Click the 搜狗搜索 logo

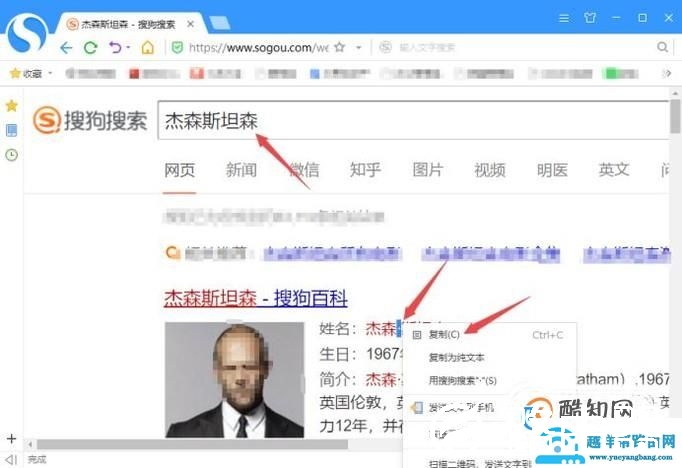[90, 120]
